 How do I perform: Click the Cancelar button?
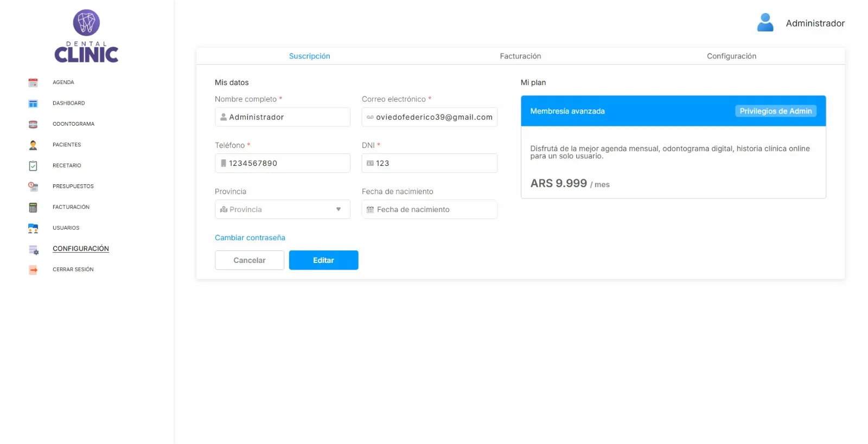pos(250,260)
